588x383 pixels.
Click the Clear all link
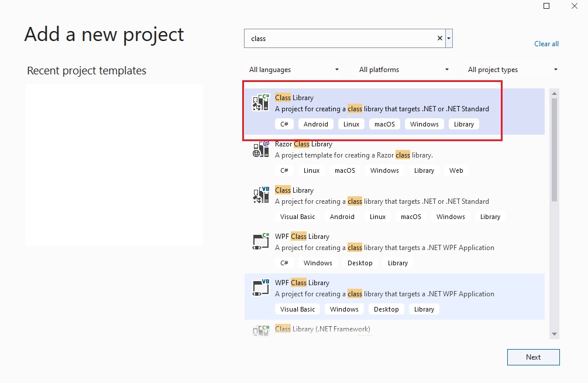pyautogui.click(x=546, y=43)
